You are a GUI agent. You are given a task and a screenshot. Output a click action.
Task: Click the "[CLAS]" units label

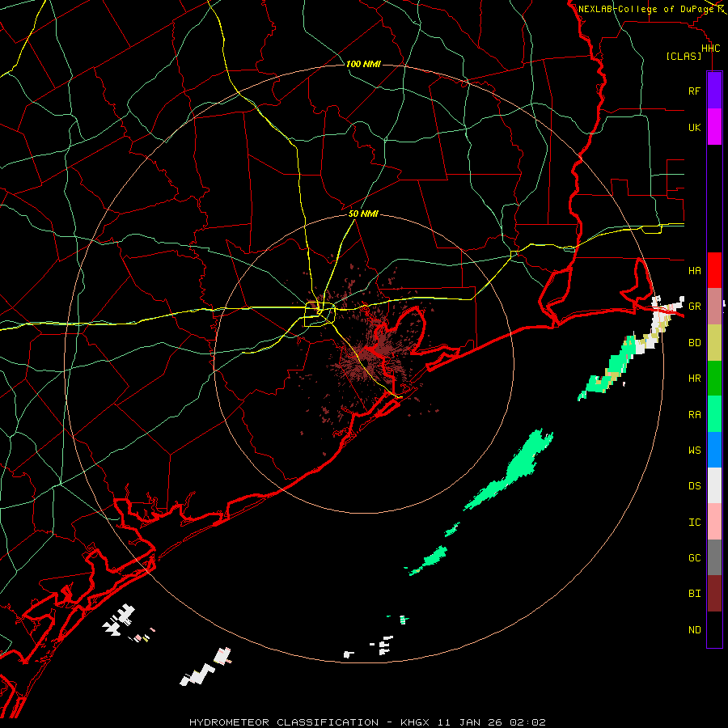point(684,56)
